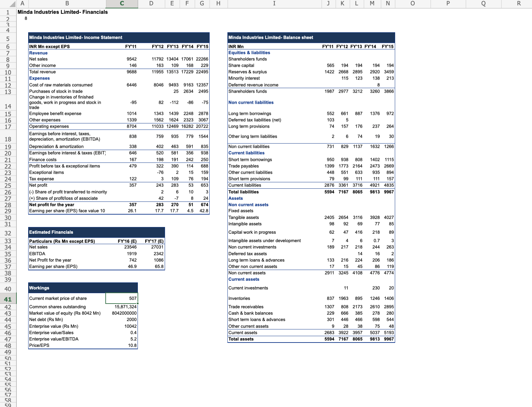Viewport: 532px width, 407px height.
Task: Click the 'Net debt (Rs Mn)' label
Action: pyautogui.click(x=46, y=319)
